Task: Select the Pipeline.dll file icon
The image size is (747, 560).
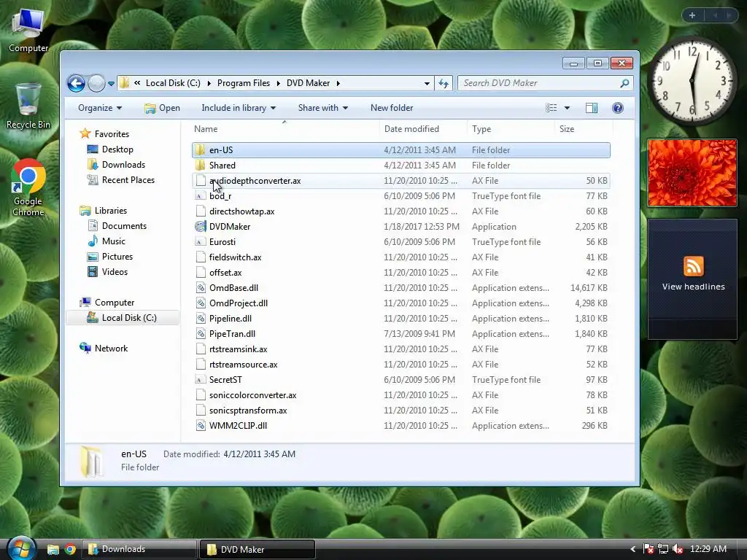Action: coord(201,319)
